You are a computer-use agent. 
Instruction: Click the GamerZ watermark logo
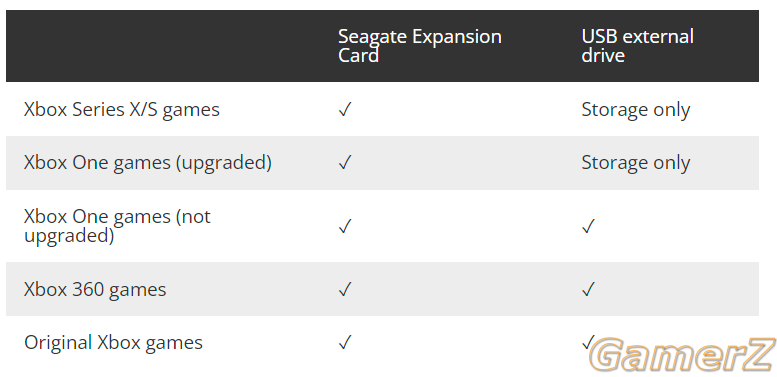684,355
